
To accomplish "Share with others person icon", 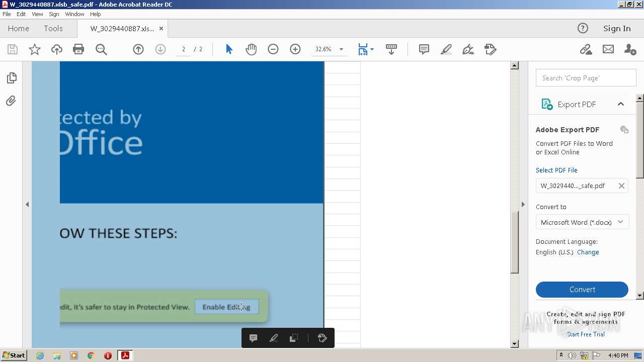I will click(630, 49).
